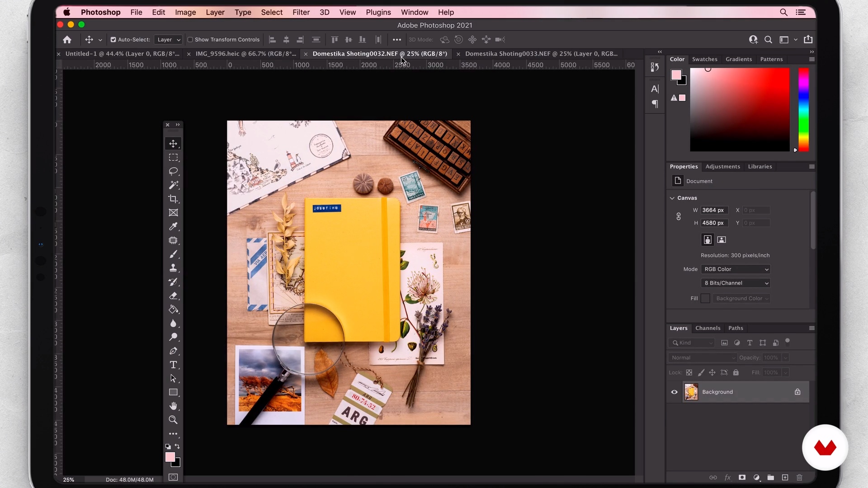The width and height of the screenshot is (868, 488).
Task: Set canvas orientation to landscape
Action: pyautogui.click(x=722, y=240)
